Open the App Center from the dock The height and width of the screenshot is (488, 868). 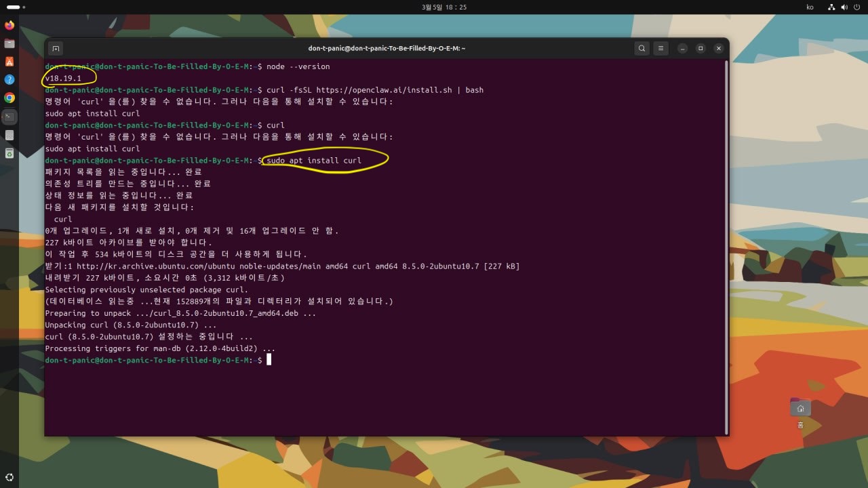(x=9, y=61)
